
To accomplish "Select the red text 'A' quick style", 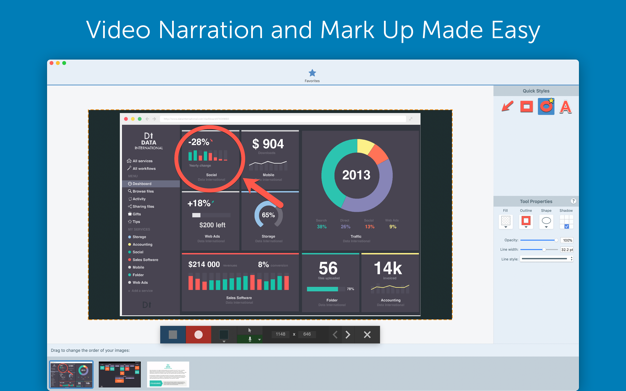I will point(565,107).
